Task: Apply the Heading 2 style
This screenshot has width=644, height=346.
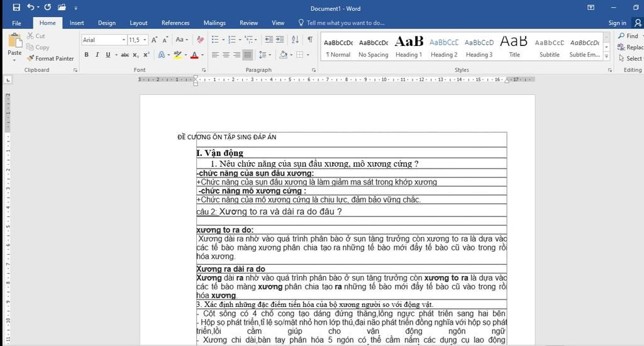Action: click(444, 47)
